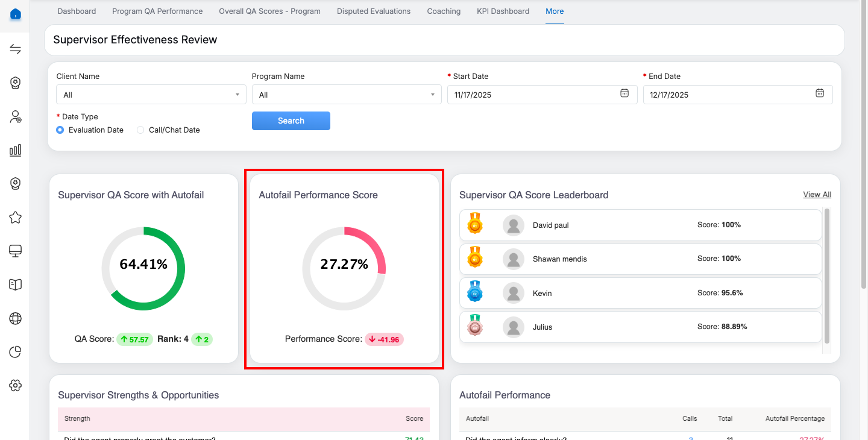Open the Start Date calendar picker
This screenshot has width=868, height=440.
point(624,93)
